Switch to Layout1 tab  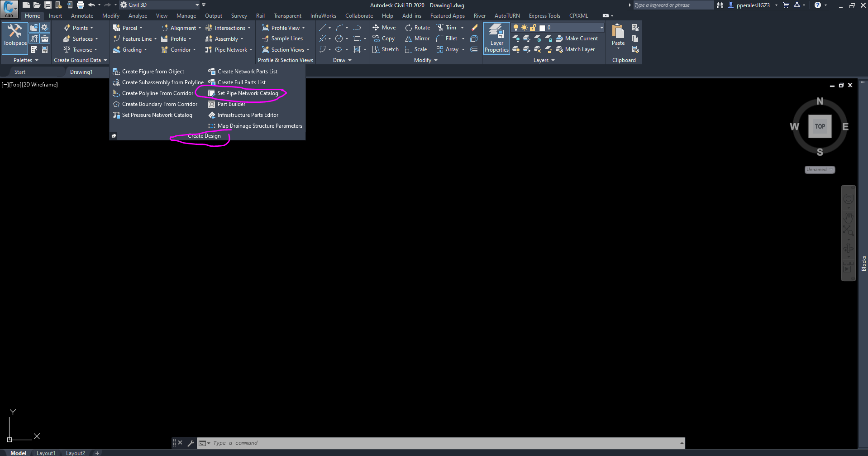(46, 453)
